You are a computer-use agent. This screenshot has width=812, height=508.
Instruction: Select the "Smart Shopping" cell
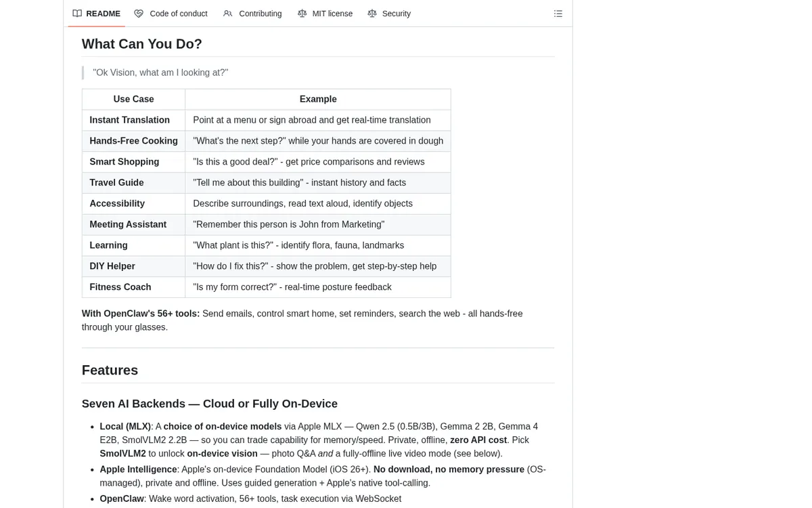(133, 162)
